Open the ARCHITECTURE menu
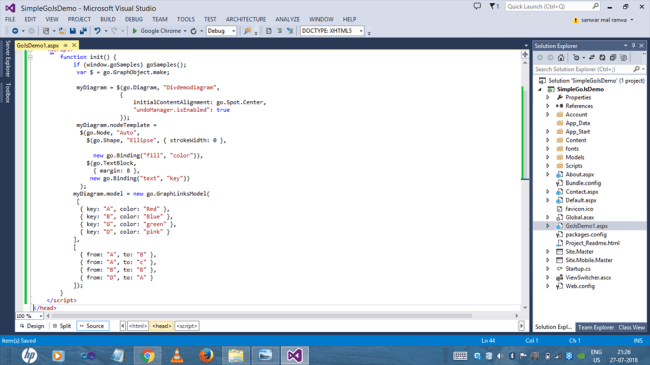650x365 pixels. (246, 19)
